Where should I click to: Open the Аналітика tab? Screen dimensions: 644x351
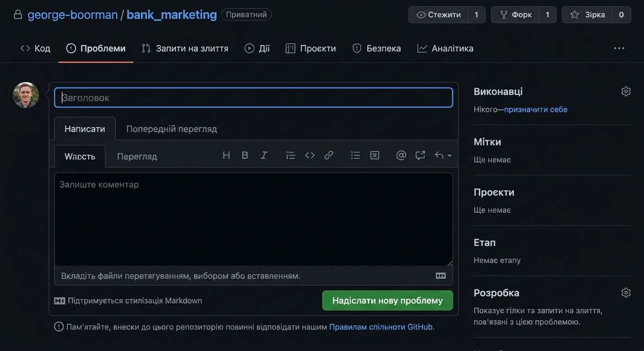[x=445, y=48]
